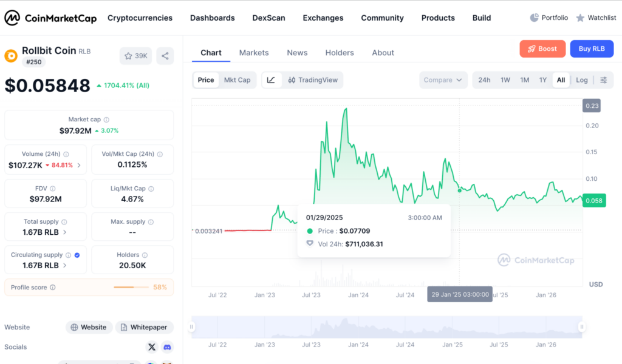The width and height of the screenshot is (622, 364).
Task: Open Watchlist star icon
Action: click(580, 18)
